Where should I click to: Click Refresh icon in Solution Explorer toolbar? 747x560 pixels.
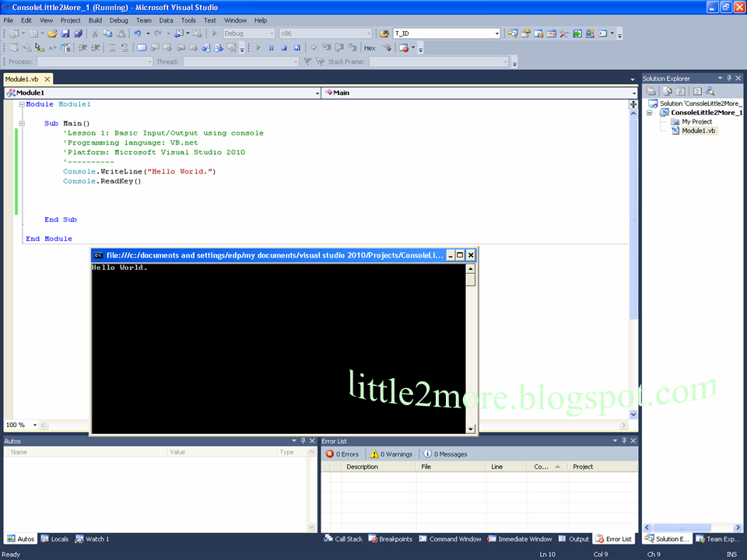click(x=680, y=91)
